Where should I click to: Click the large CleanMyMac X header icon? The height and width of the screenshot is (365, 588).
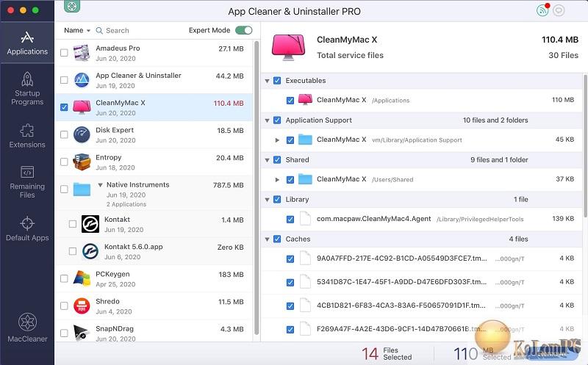point(288,47)
